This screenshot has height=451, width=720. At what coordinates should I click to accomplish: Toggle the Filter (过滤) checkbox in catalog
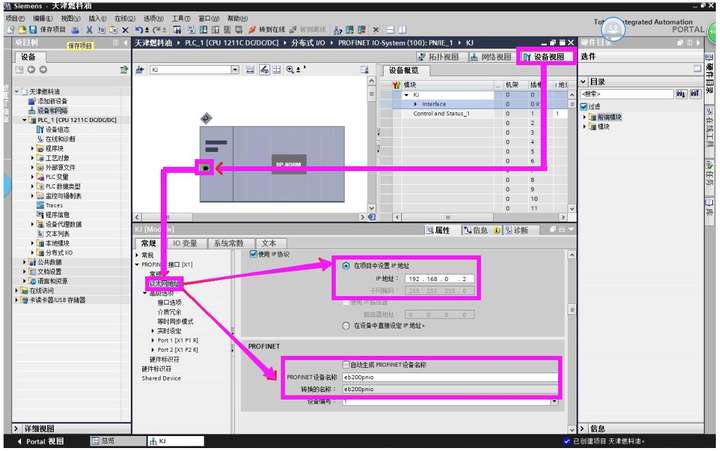coord(584,106)
